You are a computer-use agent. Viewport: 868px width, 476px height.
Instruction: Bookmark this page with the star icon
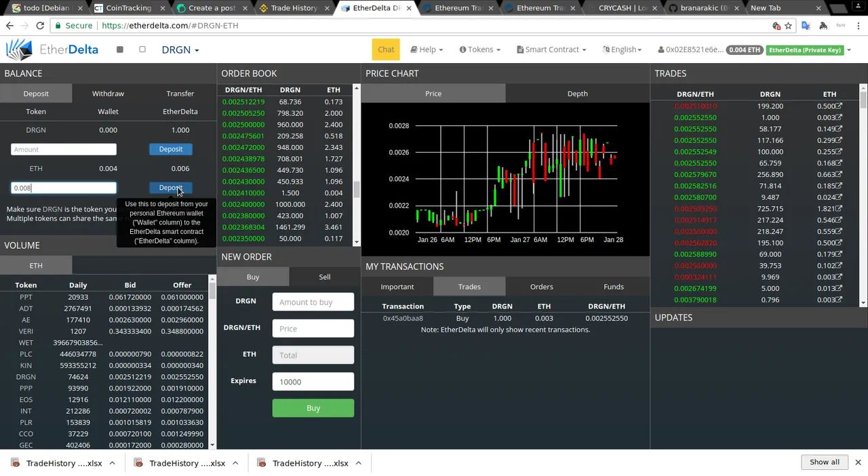click(788, 26)
